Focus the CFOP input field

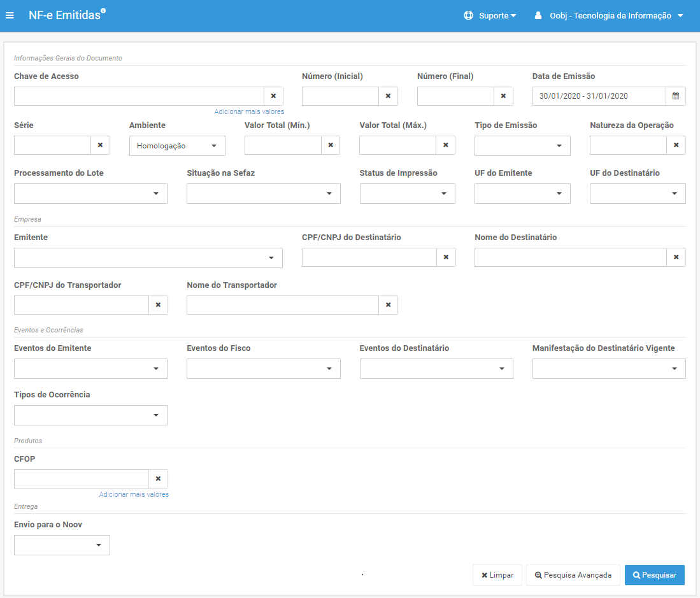82,479
